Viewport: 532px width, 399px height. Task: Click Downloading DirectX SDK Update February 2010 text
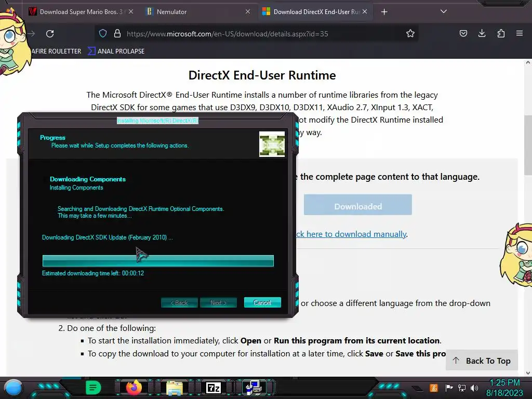(107, 237)
